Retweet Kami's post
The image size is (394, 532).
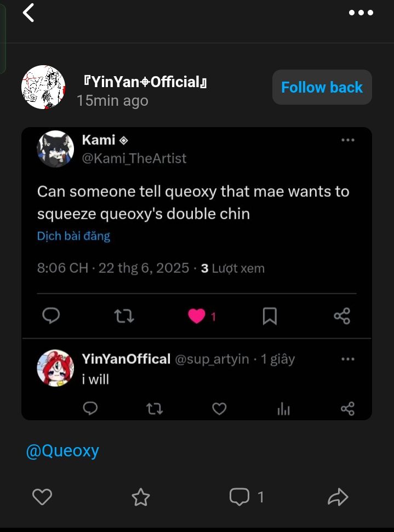(x=124, y=316)
